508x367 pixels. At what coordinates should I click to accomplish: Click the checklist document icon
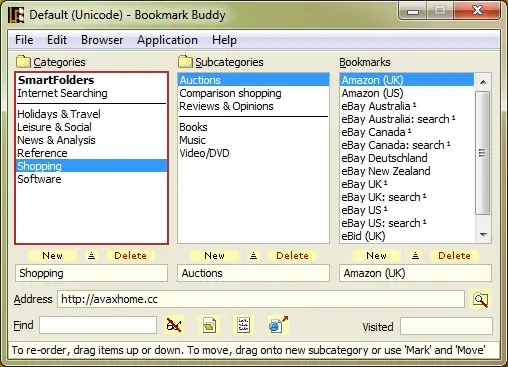244,325
